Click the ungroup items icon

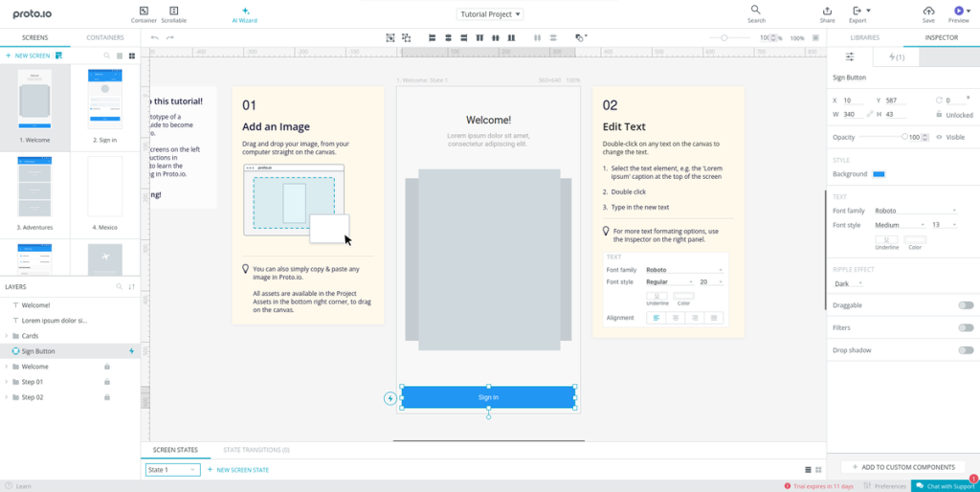pyautogui.click(x=406, y=38)
